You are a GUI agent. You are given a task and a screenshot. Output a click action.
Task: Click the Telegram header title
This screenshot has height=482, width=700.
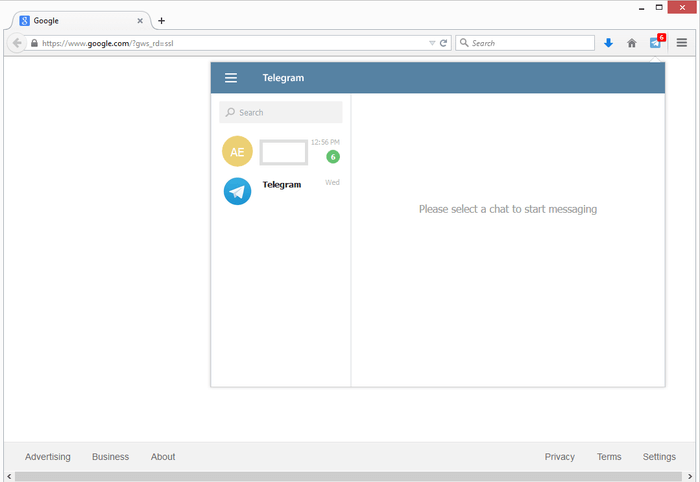tap(283, 78)
